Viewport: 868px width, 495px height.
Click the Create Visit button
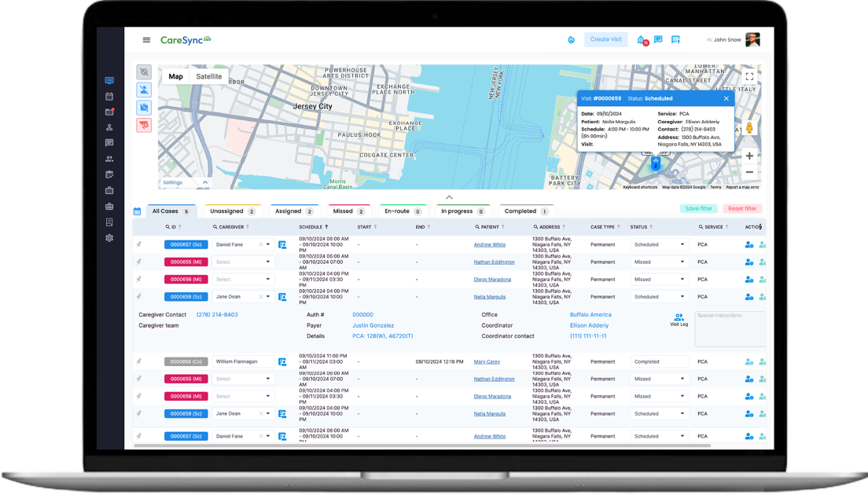coord(605,39)
